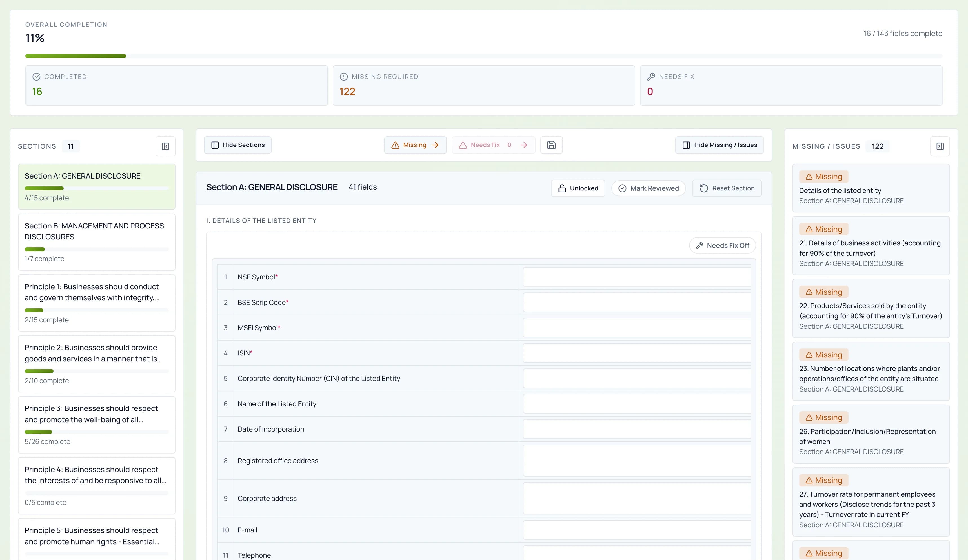Toggle the Unlocked lock button
The width and height of the screenshot is (968, 560).
click(x=578, y=188)
